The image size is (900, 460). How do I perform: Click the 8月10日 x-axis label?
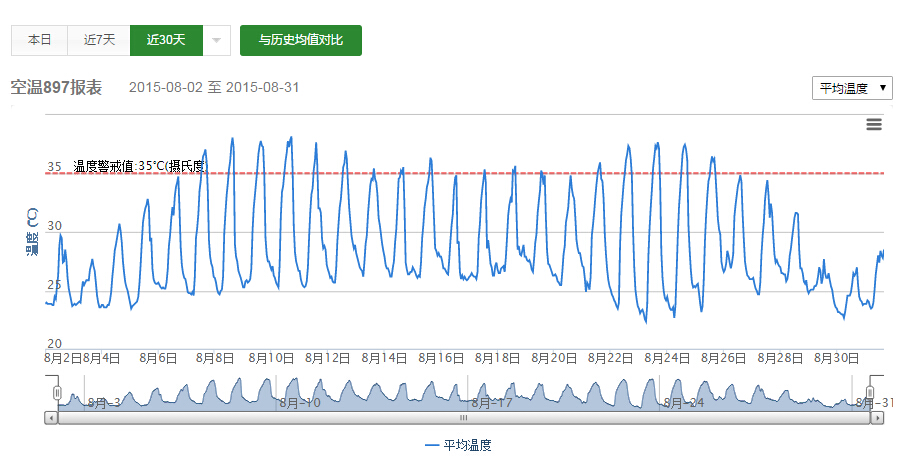click(x=272, y=357)
